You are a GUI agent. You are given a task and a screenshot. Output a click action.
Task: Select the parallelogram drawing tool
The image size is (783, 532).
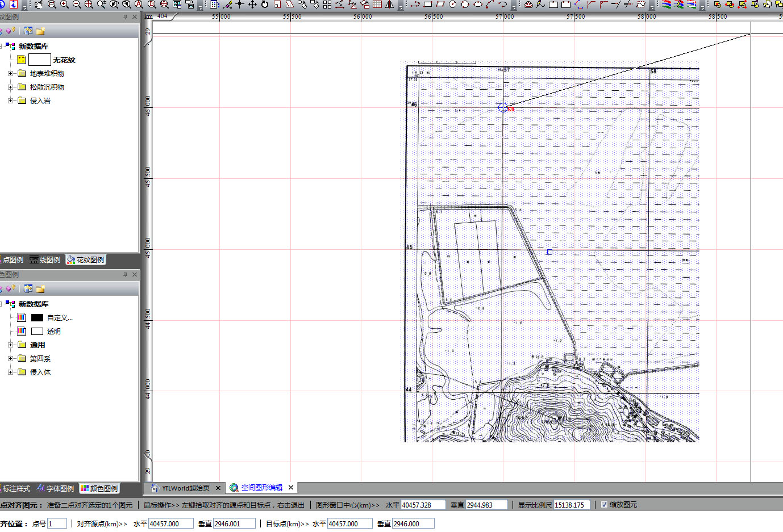coord(440,4)
